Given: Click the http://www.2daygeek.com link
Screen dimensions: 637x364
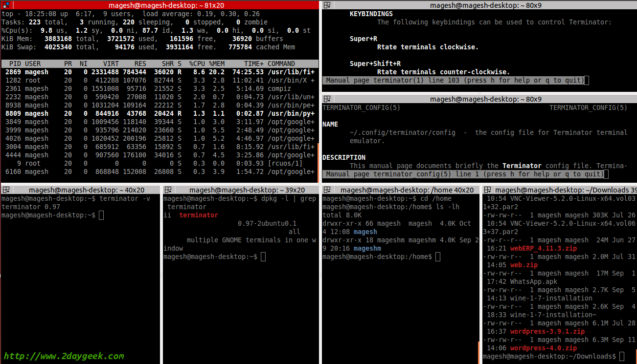Looking at the screenshot, I should [64, 356].
